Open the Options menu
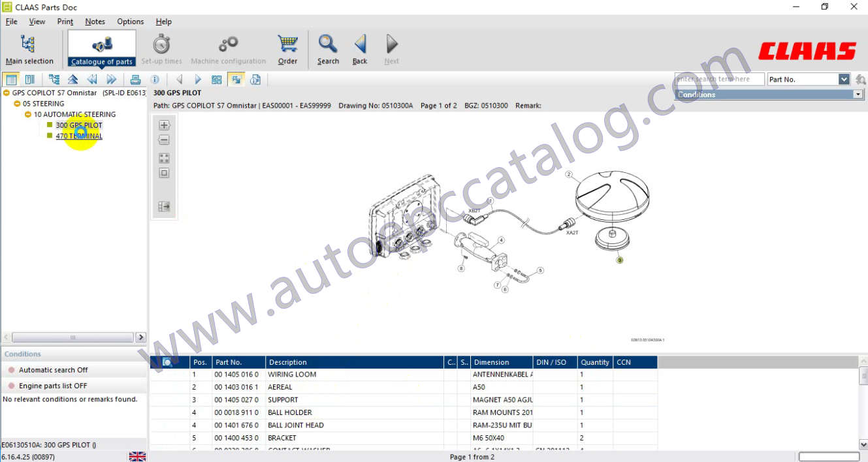 tap(131, 22)
